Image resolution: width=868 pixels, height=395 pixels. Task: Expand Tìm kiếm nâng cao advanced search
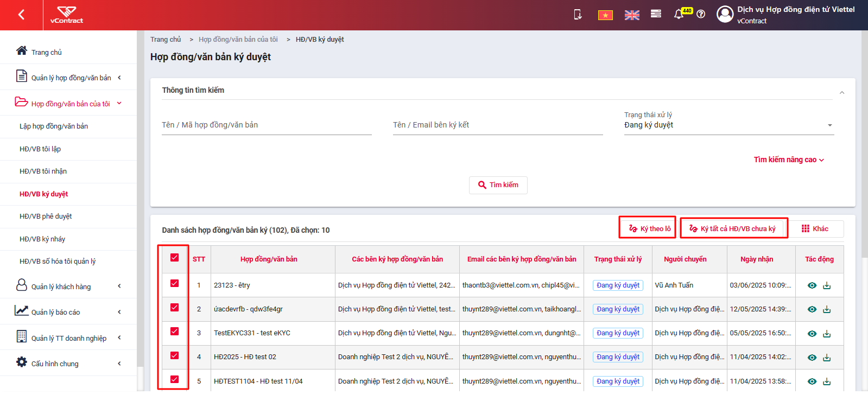pyautogui.click(x=789, y=160)
